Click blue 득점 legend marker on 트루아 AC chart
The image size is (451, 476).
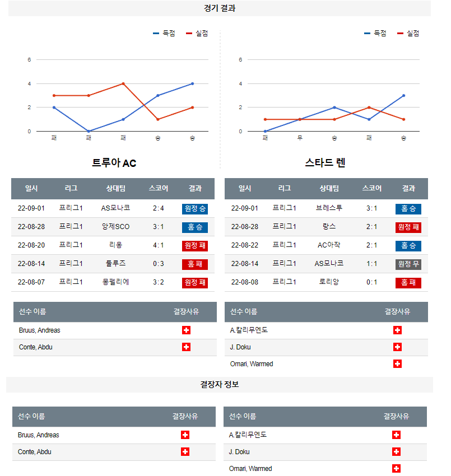pos(156,34)
